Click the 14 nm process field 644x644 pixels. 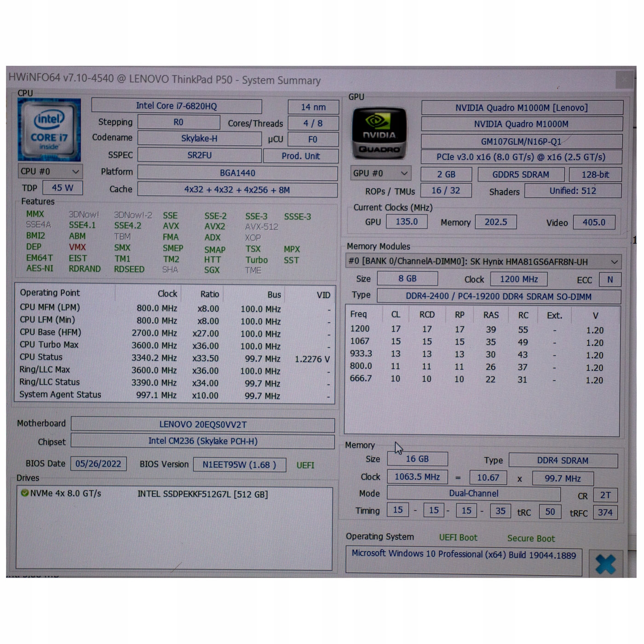[313, 107]
